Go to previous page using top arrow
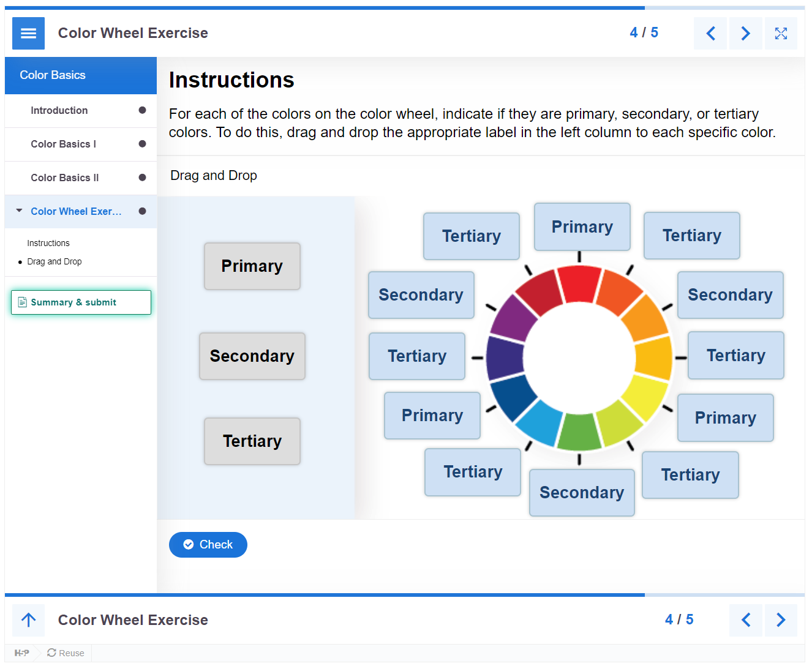Viewport: 812px width, 666px height. 710,33
